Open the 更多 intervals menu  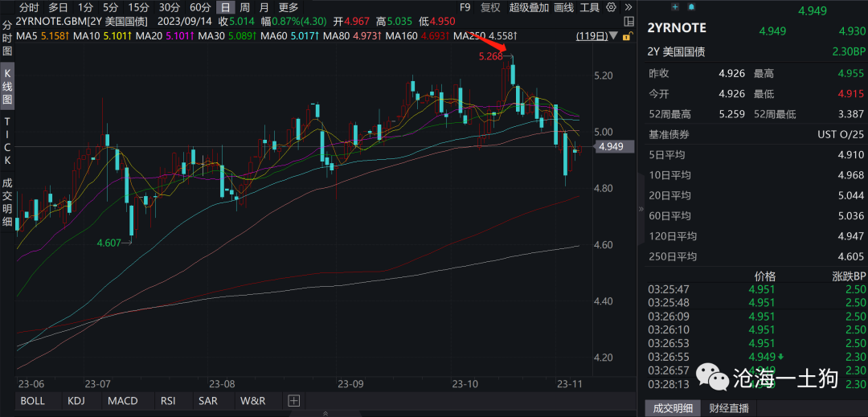click(289, 7)
